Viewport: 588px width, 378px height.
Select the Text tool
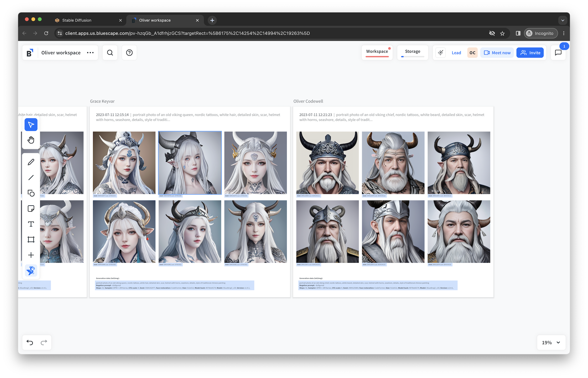[x=31, y=224]
